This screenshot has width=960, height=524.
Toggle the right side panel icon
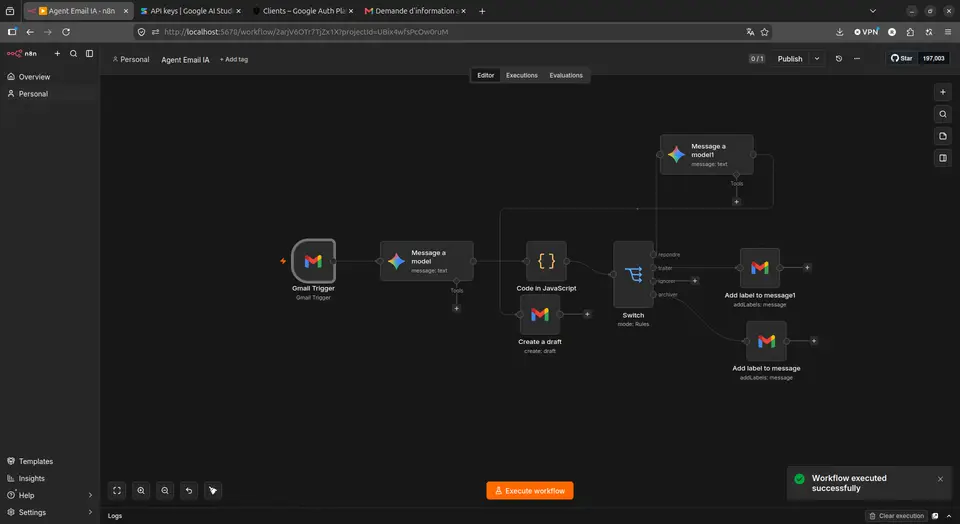coord(943,158)
